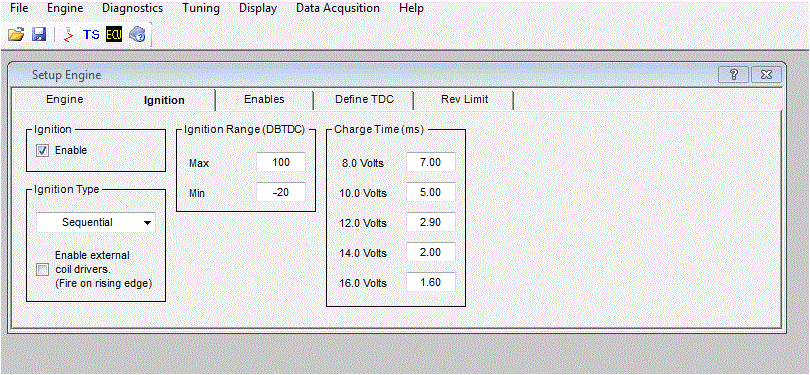Open the Rev Limit tab
This screenshot has width=810, height=375.
tap(464, 99)
